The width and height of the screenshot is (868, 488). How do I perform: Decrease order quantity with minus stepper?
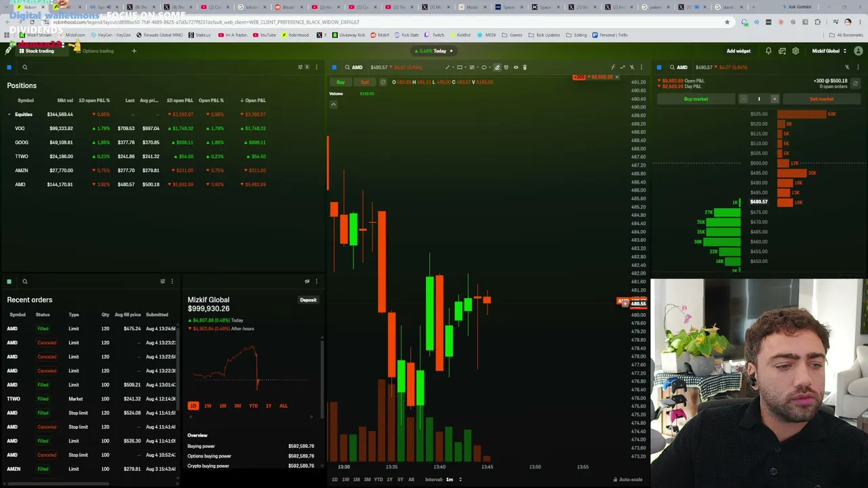tap(743, 99)
